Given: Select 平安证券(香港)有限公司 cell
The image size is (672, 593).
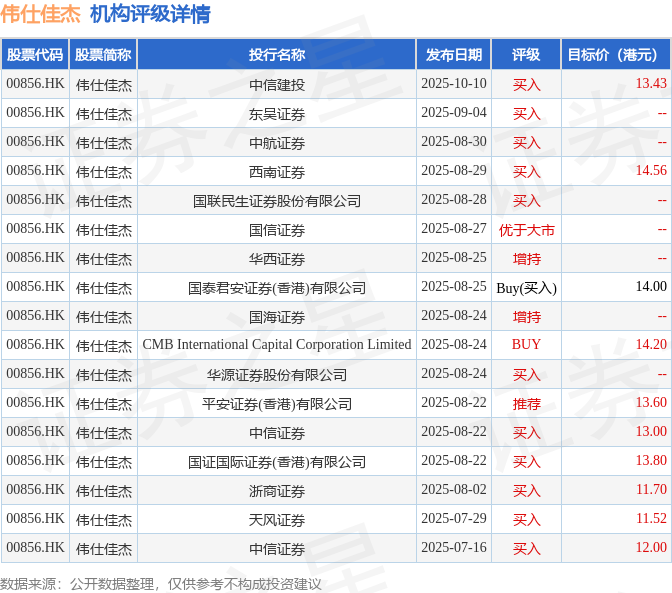Looking at the screenshot, I should tap(277, 404).
